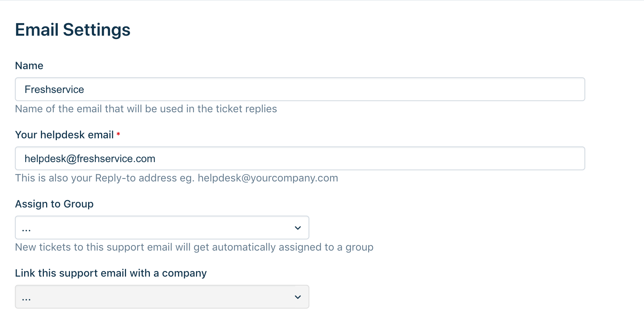Click the Assign to Group chevron arrow
644x319 pixels.
coord(297,228)
